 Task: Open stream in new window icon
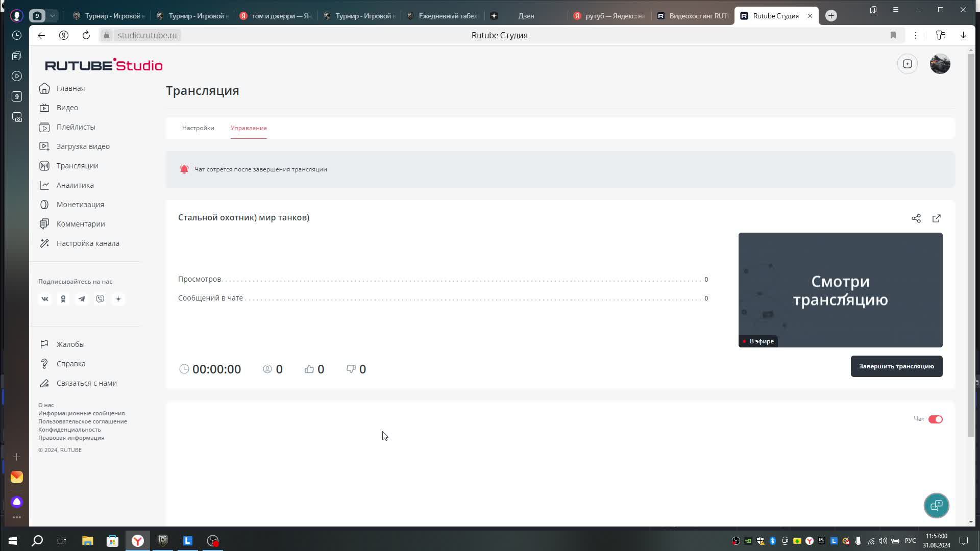937,218
